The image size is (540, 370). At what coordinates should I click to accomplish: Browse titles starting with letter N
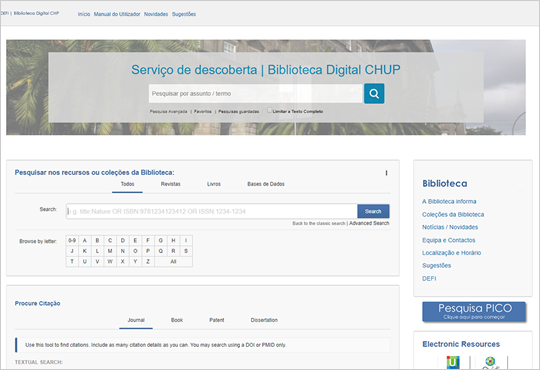coord(123,251)
